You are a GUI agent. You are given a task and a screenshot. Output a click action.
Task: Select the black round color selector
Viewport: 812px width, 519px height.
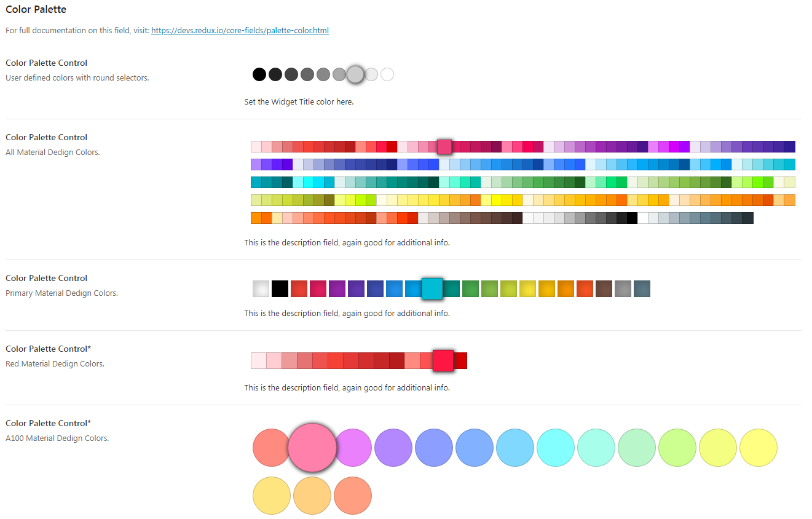click(259, 74)
